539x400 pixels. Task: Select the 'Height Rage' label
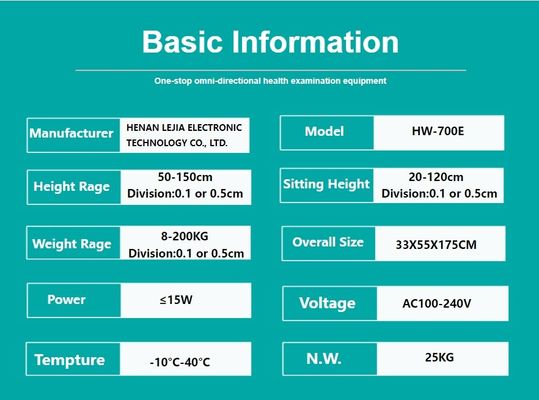tap(72, 186)
